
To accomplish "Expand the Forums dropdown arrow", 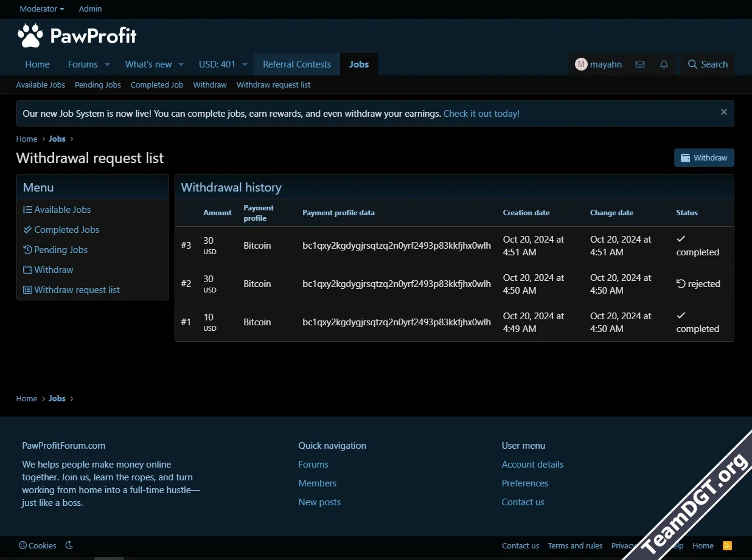I will pos(107,64).
